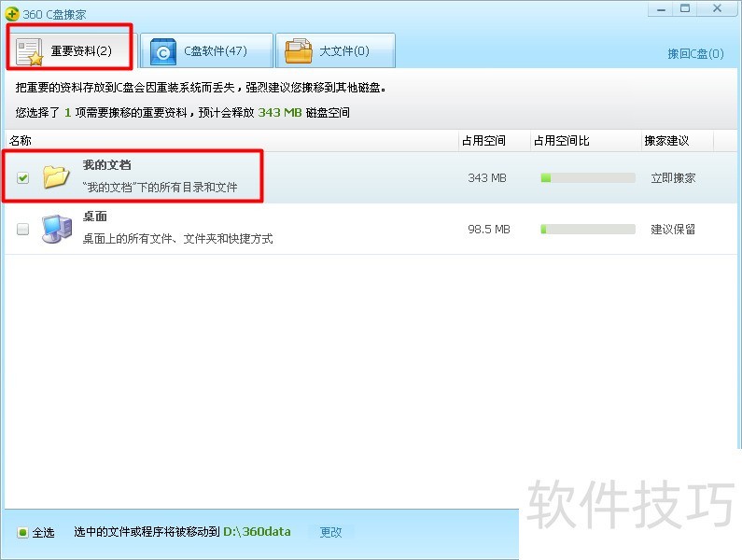Click 更改 to change destination folder

pyautogui.click(x=330, y=532)
